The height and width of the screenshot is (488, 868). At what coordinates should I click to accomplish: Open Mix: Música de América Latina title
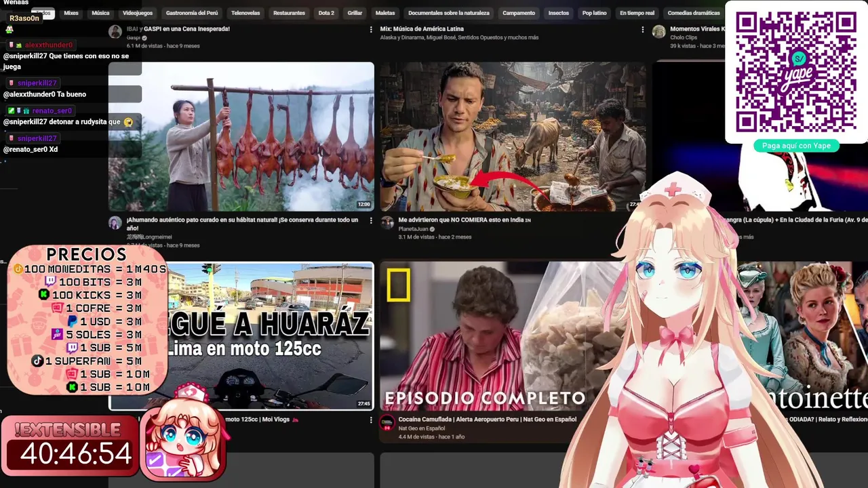pos(422,29)
